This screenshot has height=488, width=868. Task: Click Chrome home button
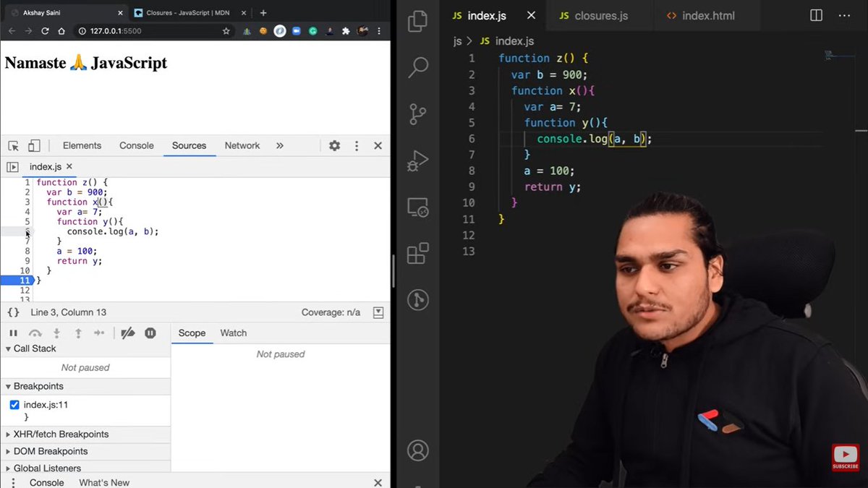pyautogui.click(x=61, y=31)
